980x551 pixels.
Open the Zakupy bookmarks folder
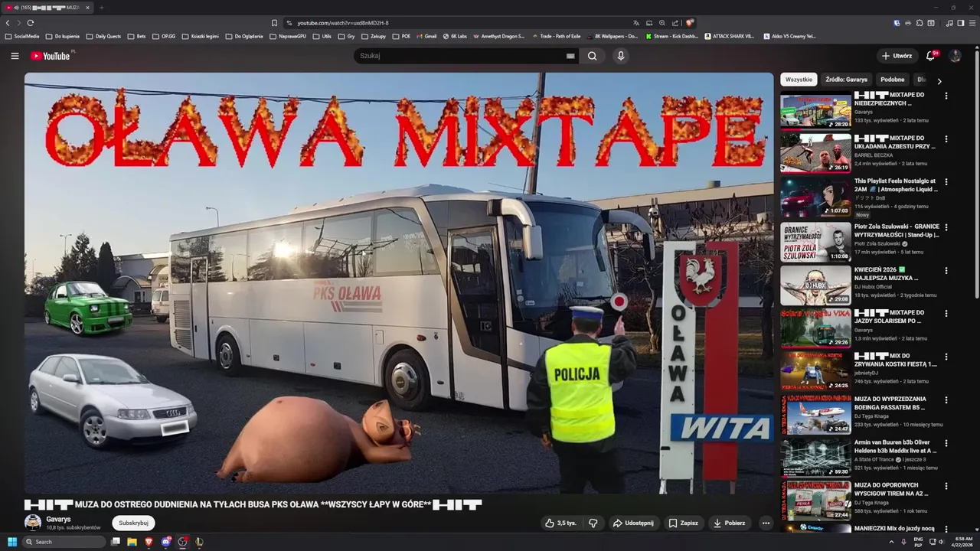point(374,36)
